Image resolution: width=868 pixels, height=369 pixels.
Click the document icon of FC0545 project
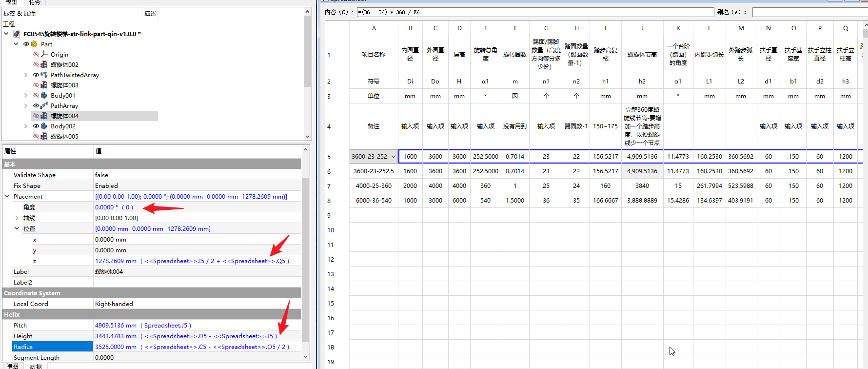[x=17, y=34]
